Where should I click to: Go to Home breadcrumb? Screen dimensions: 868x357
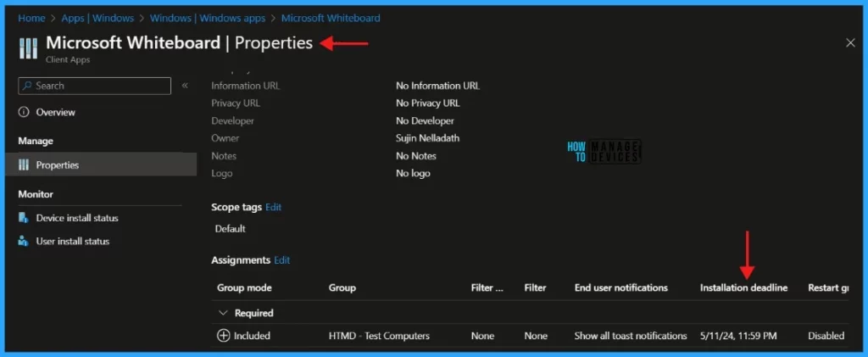(31, 19)
